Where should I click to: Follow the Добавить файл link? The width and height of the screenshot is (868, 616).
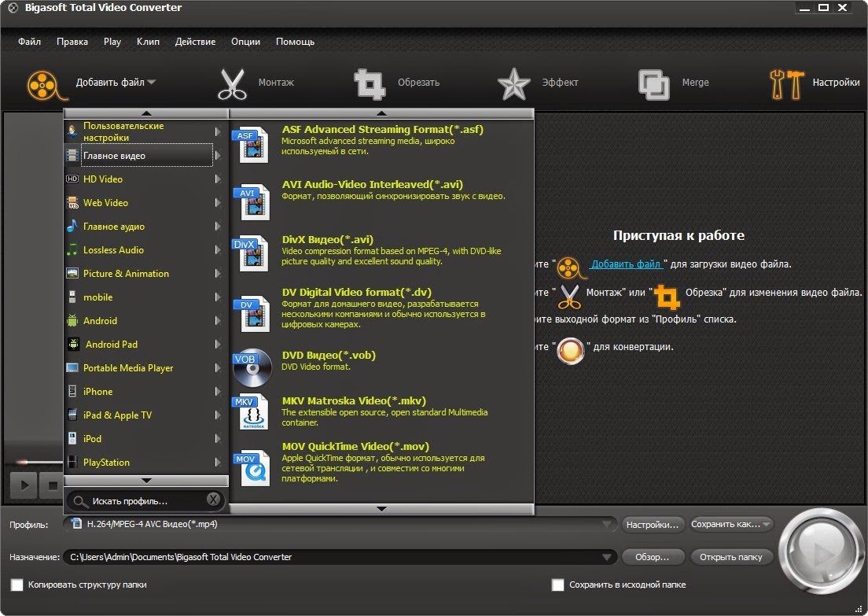626,264
